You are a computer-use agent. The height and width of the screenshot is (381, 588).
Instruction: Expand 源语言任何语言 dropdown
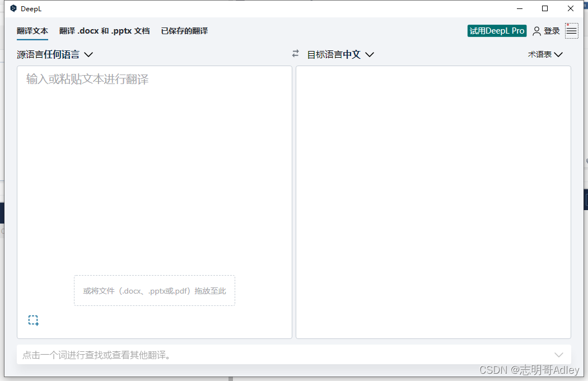tap(55, 54)
